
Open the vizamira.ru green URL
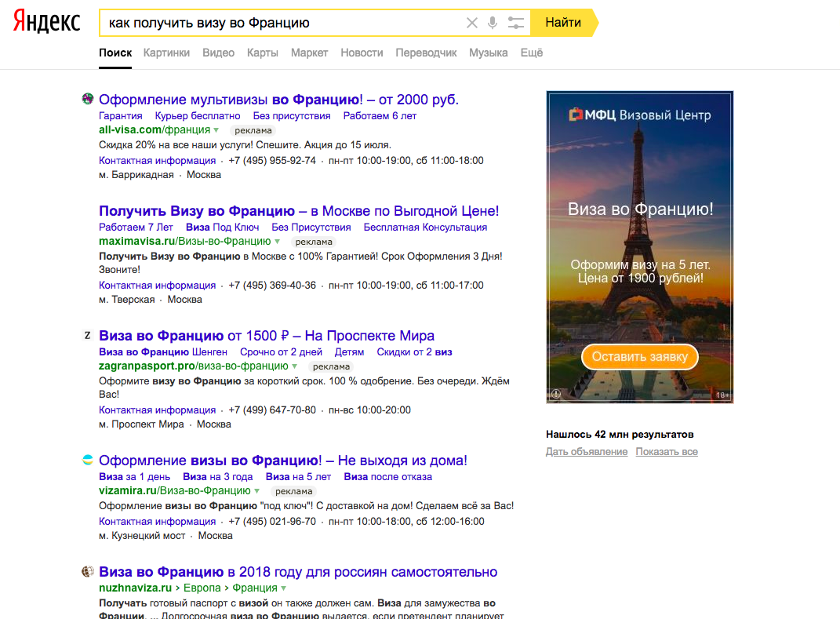pyautogui.click(x=175, y=490)
